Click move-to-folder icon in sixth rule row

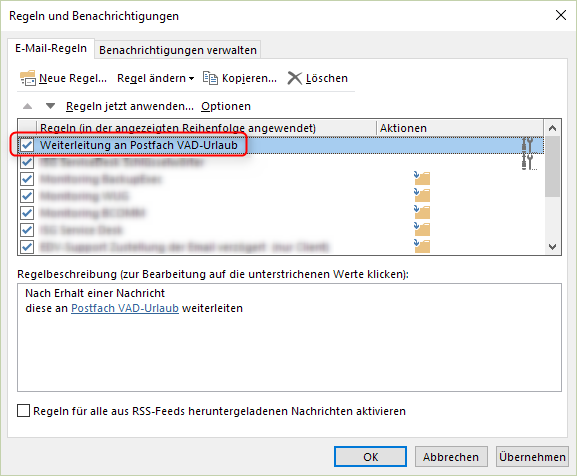click(422, 230)
